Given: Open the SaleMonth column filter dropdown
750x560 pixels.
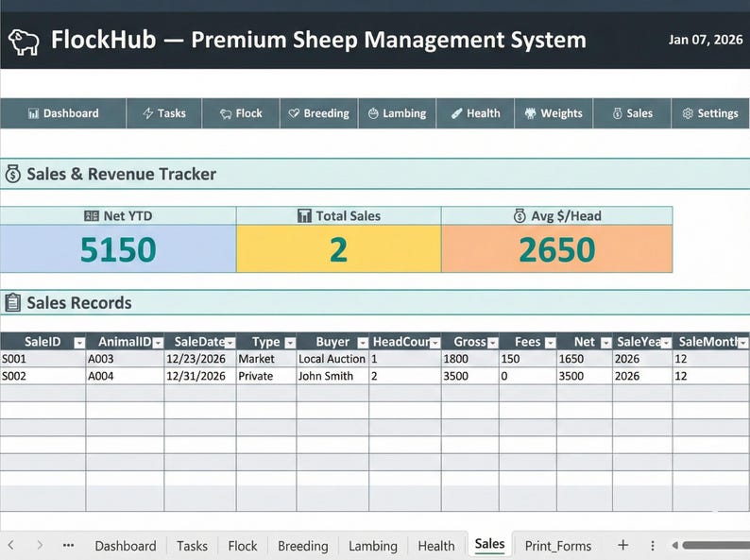Looking at the screenshot, I should [x=742, y=343].
